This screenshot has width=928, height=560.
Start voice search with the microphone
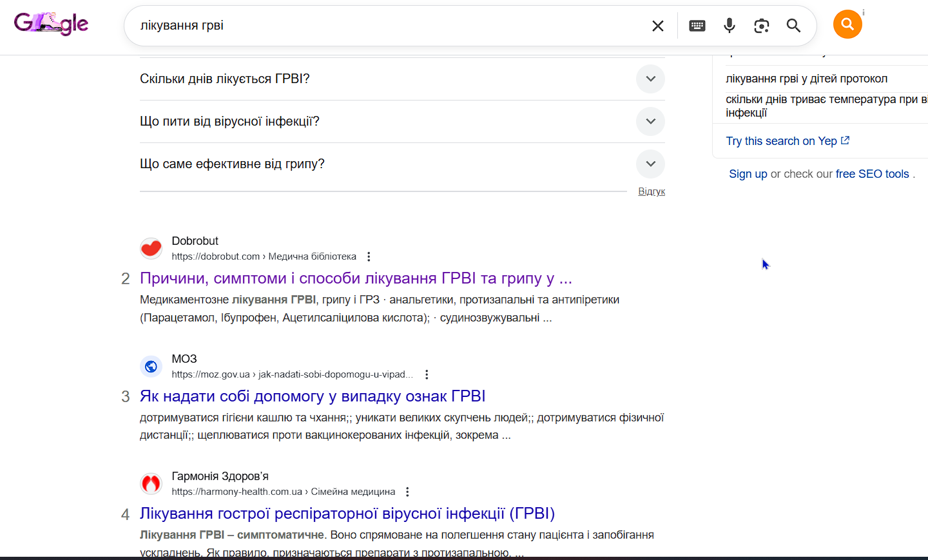[x=730, y=26]
